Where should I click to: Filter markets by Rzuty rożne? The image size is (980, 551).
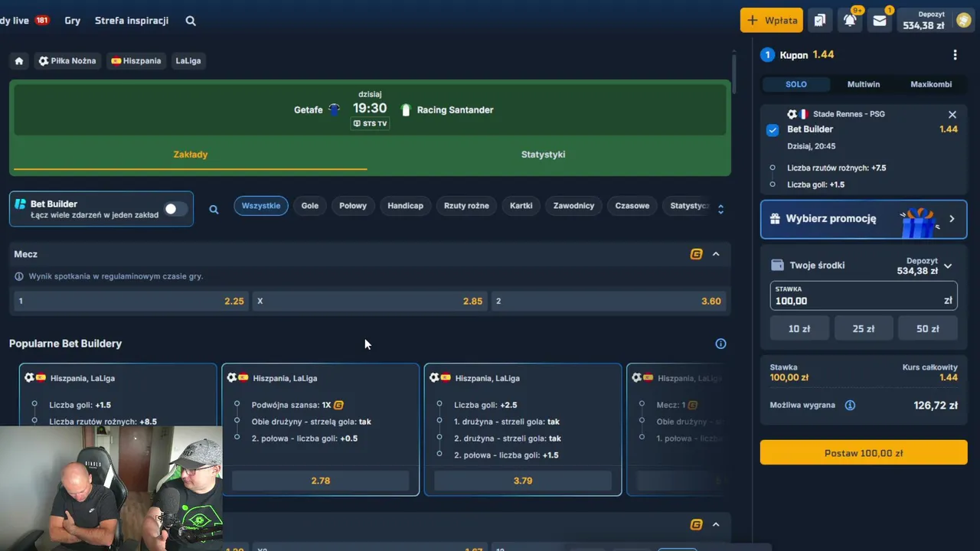point(467,206)
